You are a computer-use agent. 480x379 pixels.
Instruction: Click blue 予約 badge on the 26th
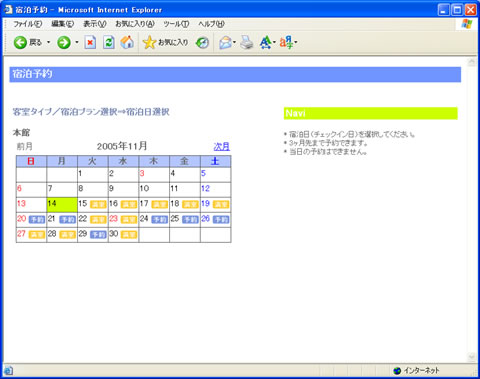(221, 219)
